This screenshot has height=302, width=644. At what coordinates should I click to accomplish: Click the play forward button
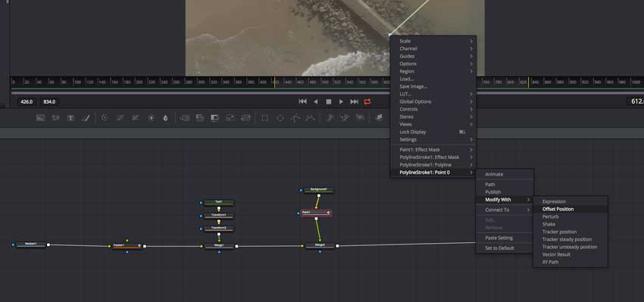pyautogui.click(x=341, y=101)
